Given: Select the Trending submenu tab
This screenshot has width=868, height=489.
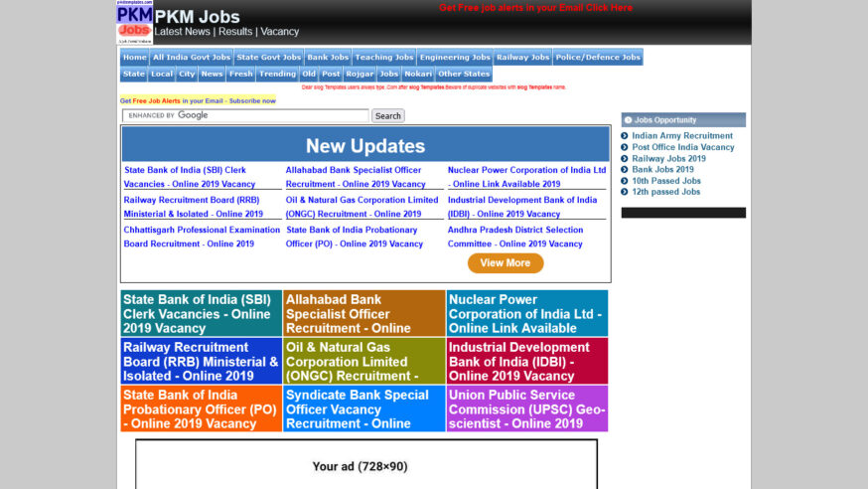Looking at the screenshot, I should (x=277, y=74).
